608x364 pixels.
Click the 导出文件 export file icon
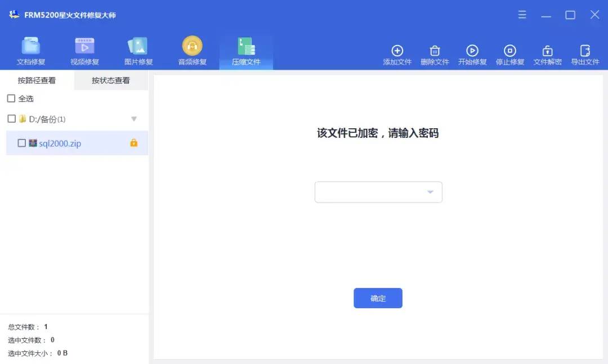coord(585,51)
